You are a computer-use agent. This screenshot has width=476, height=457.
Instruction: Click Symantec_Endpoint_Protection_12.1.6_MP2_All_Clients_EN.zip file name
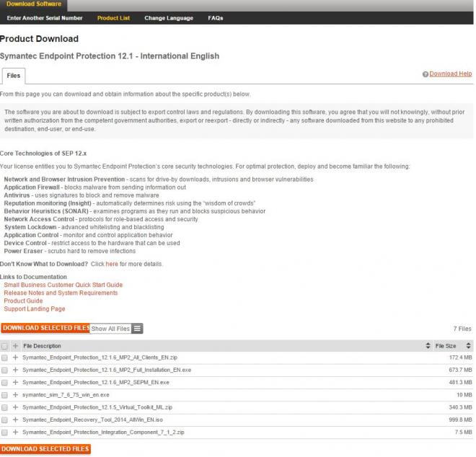point(100,358)
